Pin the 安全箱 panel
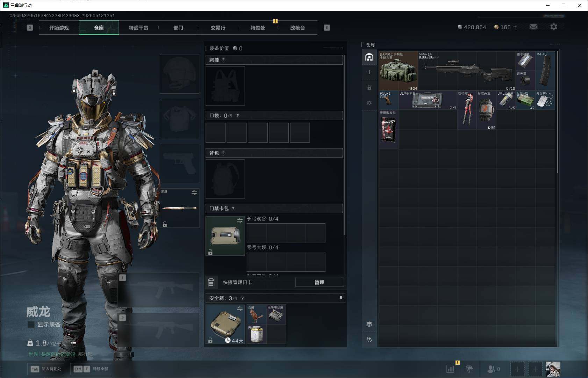 click(341, 298)
